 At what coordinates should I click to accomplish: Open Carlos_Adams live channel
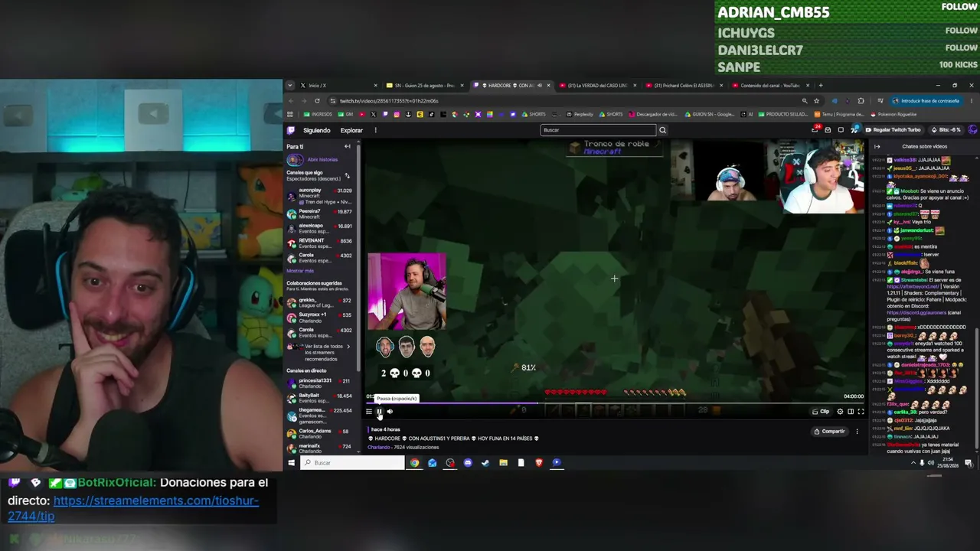click(319, 433)
